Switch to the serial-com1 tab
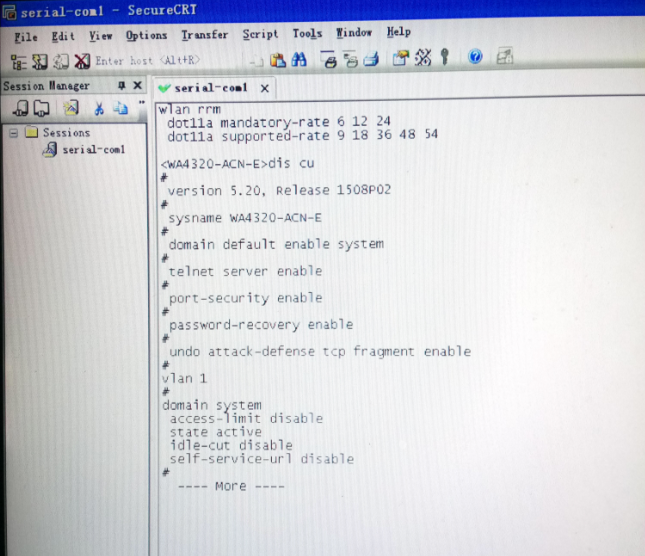 (211, 88)
